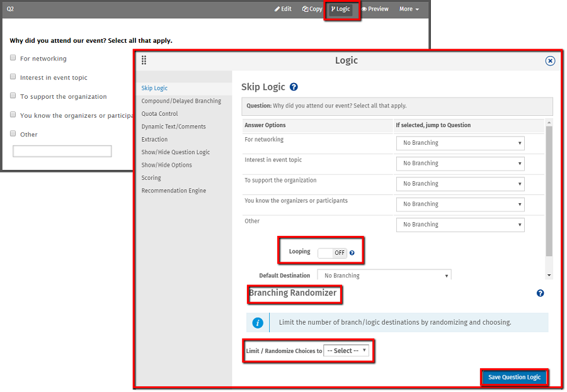Click the question text Why did you attend
This screenshot has height=392, width=567.
coord(91,40)
